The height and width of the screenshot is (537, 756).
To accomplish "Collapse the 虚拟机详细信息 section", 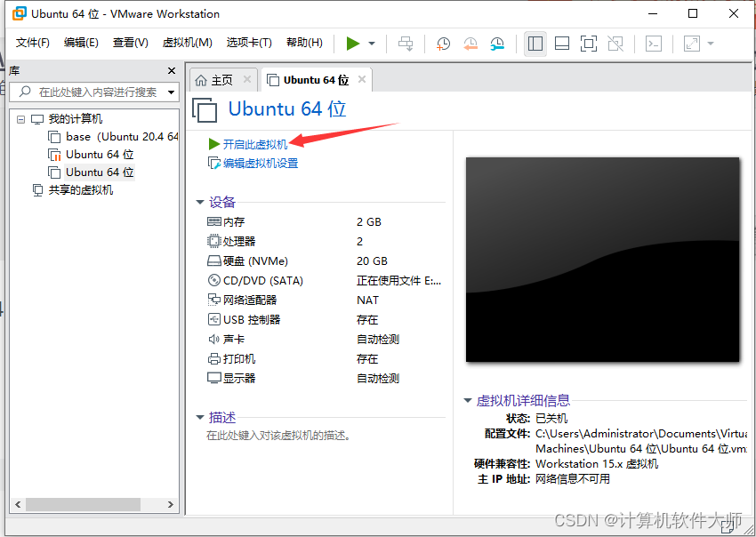I will pos(467,400).
